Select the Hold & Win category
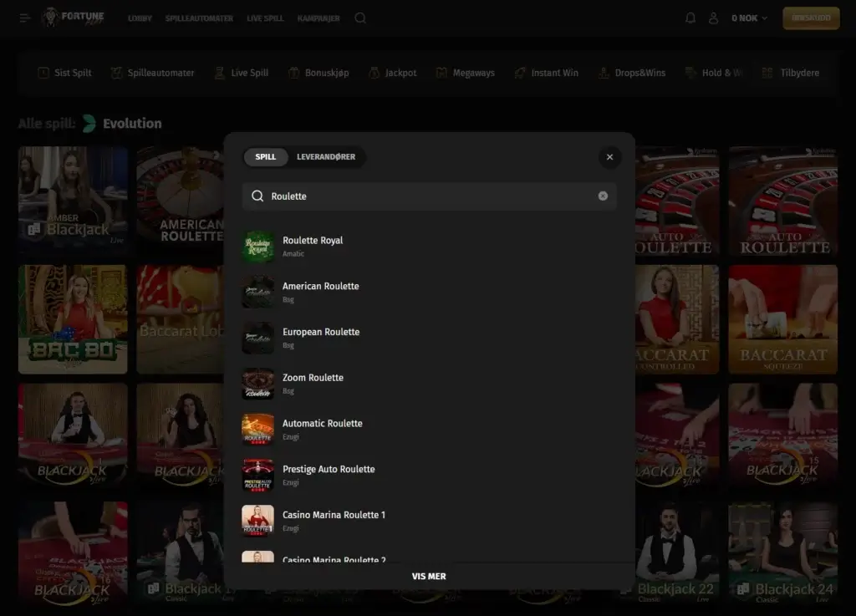Viewport: 856px width, 616px height. click(x=714, y=73)
